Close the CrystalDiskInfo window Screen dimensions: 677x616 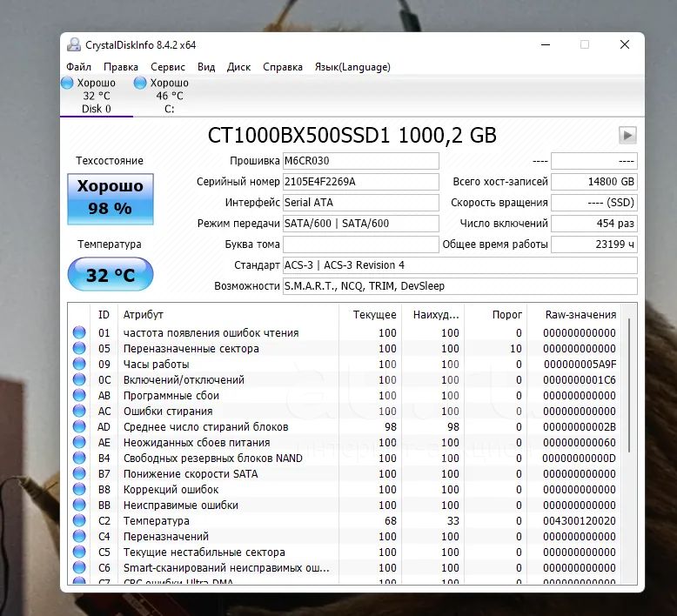click(x=624, y=44)
